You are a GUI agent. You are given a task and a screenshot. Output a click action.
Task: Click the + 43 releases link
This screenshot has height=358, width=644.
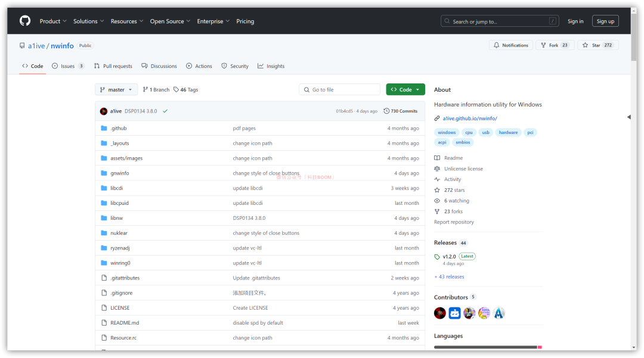coord(450,277)
